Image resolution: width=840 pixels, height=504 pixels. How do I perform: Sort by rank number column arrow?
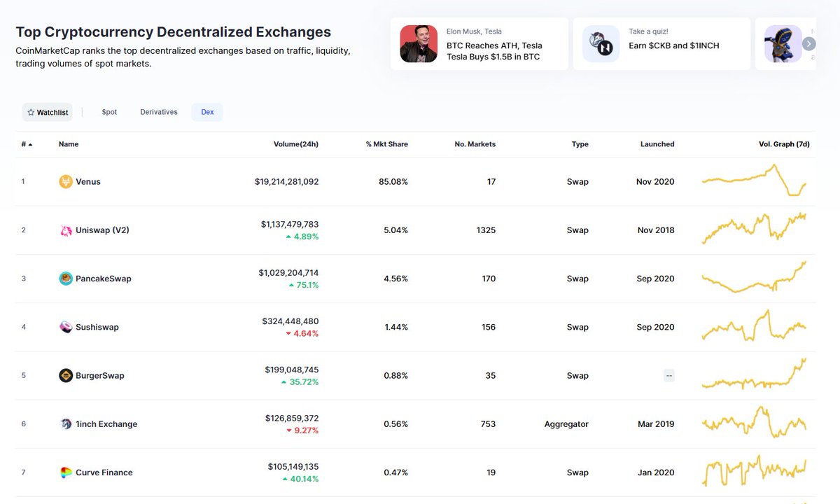click(27, 144)
